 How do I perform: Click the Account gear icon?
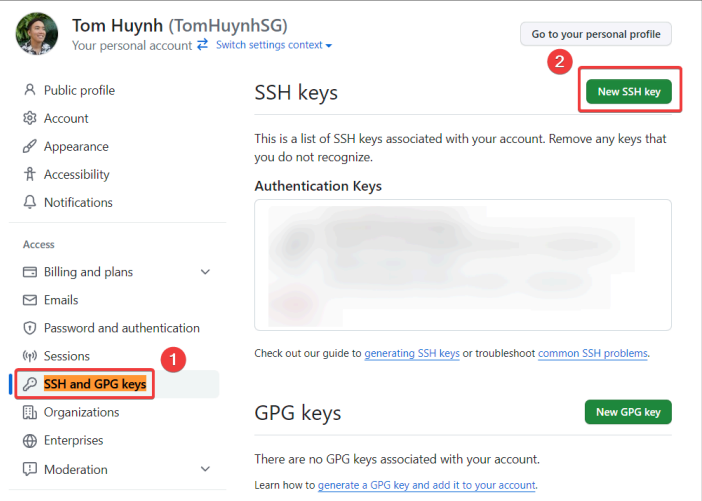tap(30, 118)
